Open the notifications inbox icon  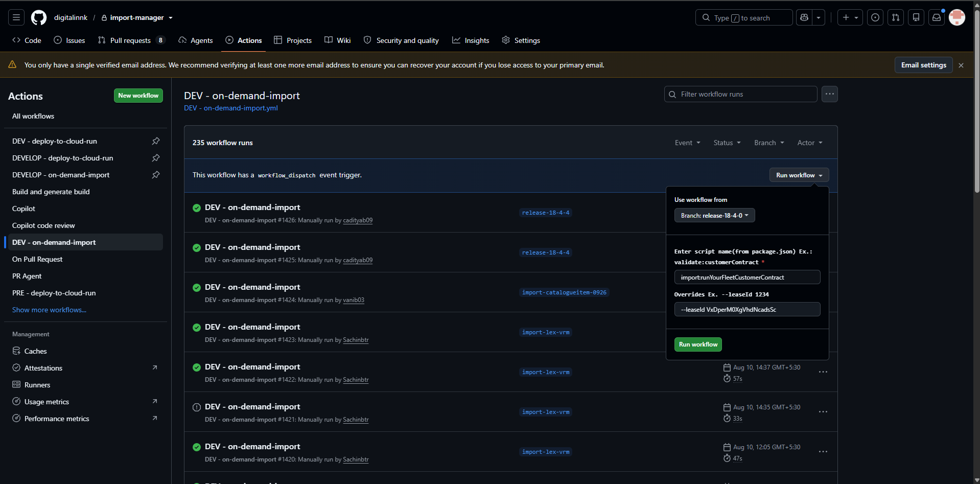(937, 17)
